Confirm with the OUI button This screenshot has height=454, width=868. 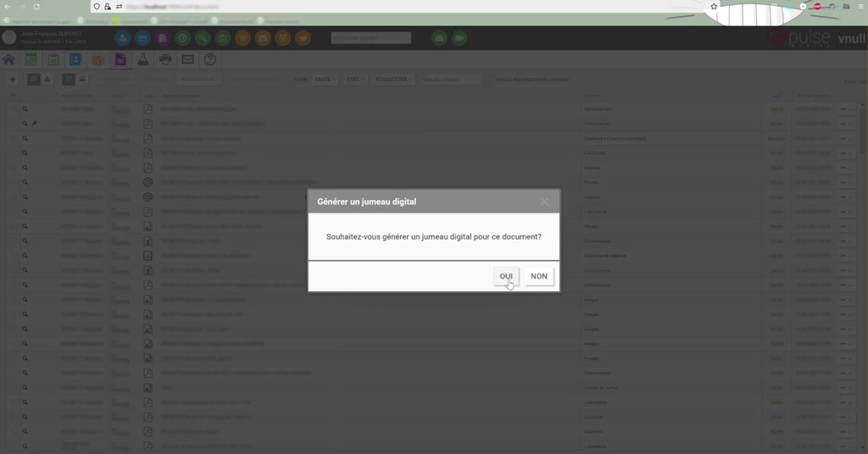point(506,276)
